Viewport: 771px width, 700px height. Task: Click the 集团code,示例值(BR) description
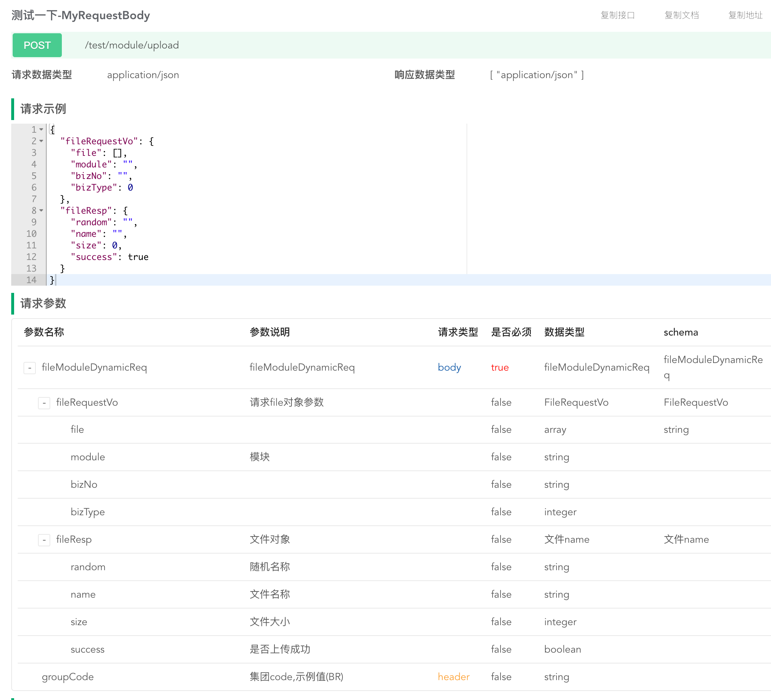coord(296,677)
